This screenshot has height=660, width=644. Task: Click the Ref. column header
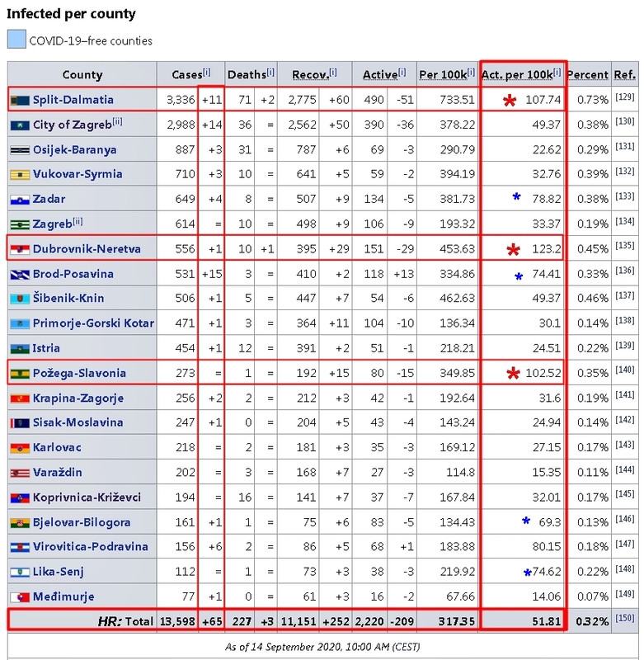pos(624,74)
